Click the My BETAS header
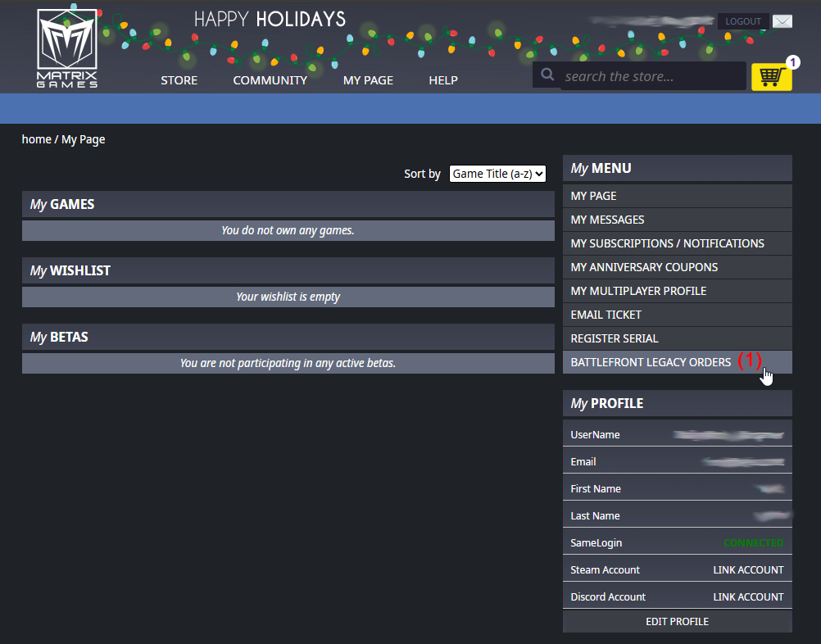 click(x=288, y=337)
